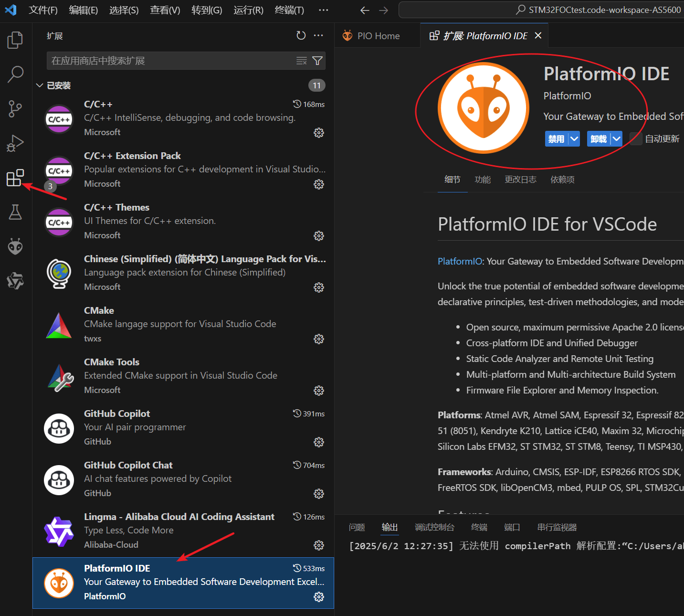Image resolution: width=684 pixels, height=616 pixels.
Task: Manage GitHub Copilot gear
Action: 319,442
